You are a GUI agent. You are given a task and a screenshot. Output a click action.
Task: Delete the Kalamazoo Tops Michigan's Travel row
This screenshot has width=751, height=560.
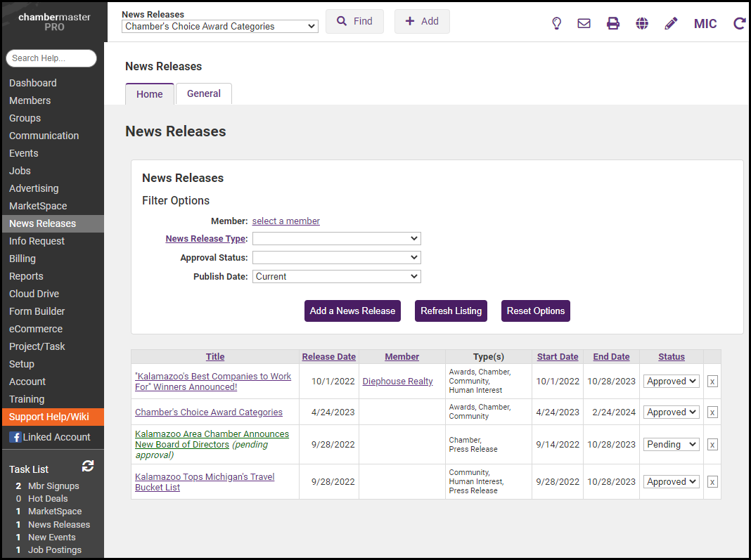712,482
